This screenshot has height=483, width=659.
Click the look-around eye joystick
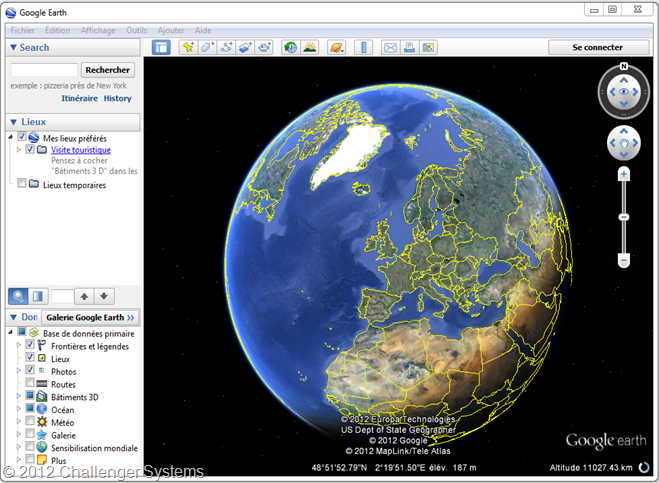pos(624,92)
